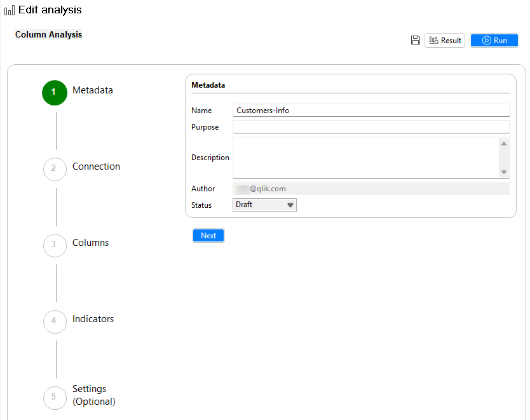Open the Result view
530x420 pixels.
[x=444, y=40]
